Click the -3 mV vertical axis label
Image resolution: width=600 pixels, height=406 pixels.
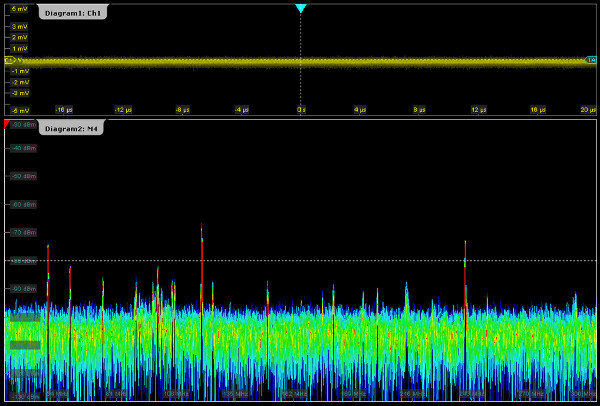[20, 93]
